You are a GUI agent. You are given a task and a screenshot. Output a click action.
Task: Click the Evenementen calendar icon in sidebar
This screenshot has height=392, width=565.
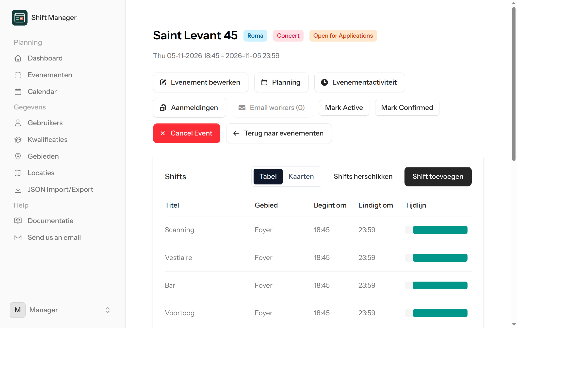tap(18, 75)
